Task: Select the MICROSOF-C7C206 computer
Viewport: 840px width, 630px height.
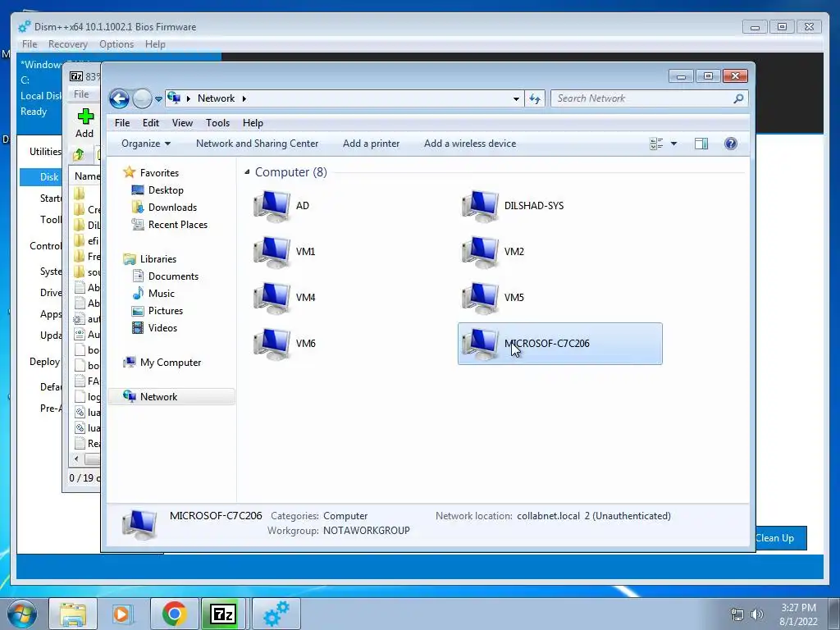Action: pyautogui.click(x=559, y=344)
